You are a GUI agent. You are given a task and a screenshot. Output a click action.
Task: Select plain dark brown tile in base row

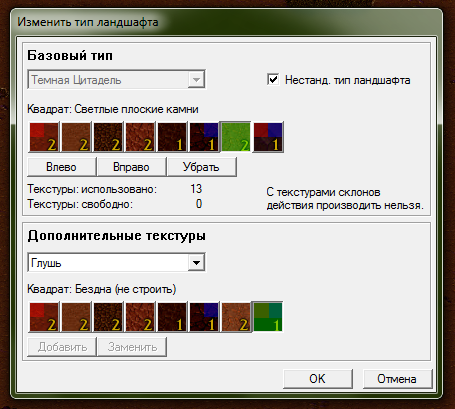[x=172, y=137]
